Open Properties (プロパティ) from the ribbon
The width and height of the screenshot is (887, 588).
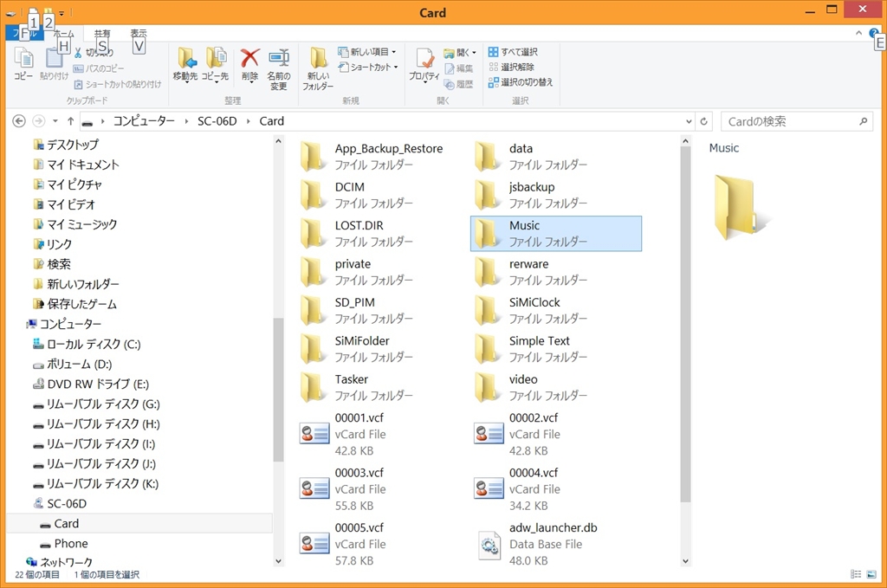(424, 60)
